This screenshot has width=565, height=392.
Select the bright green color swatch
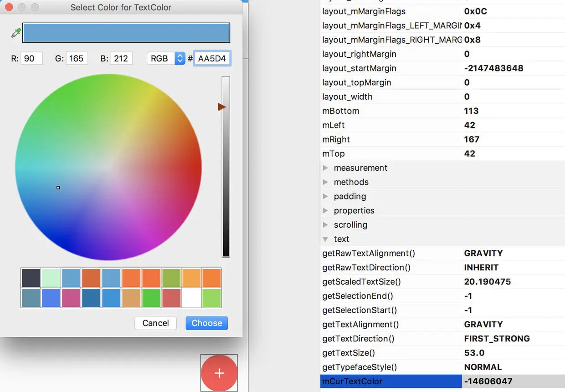pyautogui.click(x=151, y=298)
